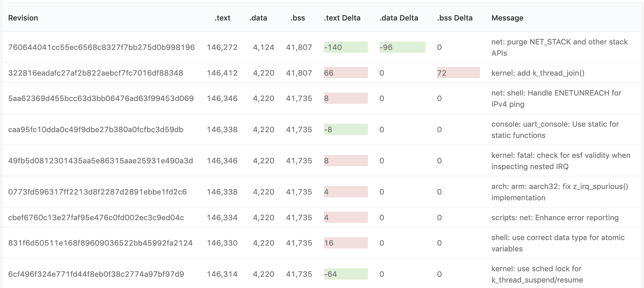This screenshot has width=644, height=288.
Task: Open revision beginning with 6cf496f324e7
Action: click(x=96, y=274)
